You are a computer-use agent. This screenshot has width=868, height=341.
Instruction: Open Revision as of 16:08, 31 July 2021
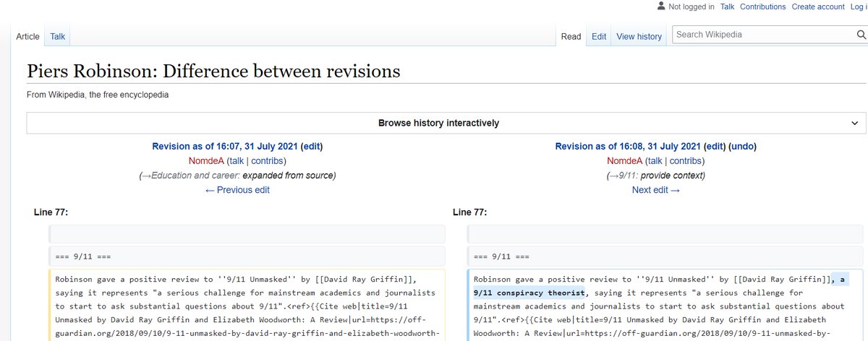point(628,146)
